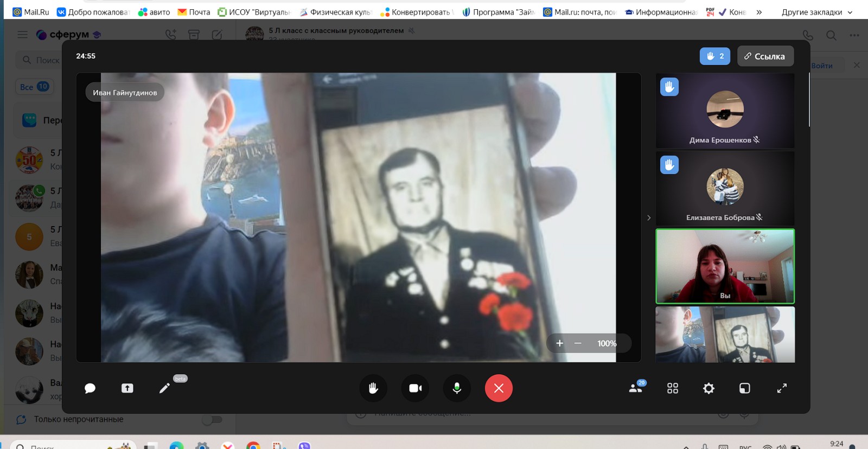Open the Сферум hamburger menu
The image size is (868, 449).
(22, 35)
